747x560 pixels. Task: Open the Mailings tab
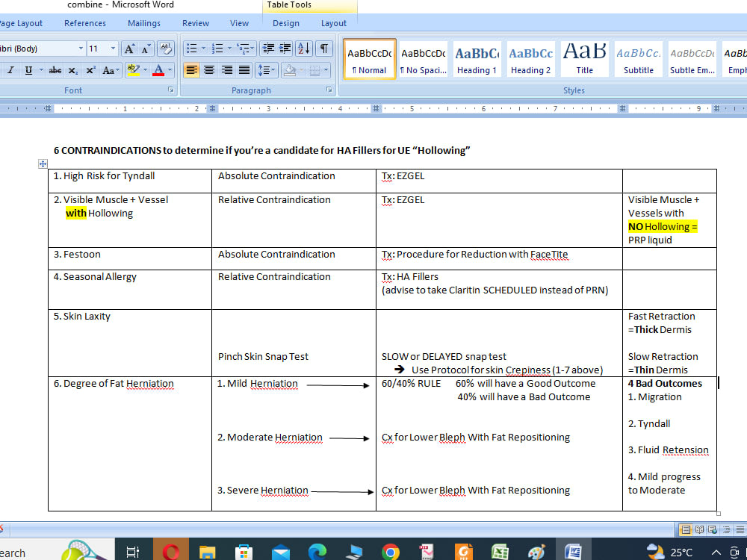point(144,23)
